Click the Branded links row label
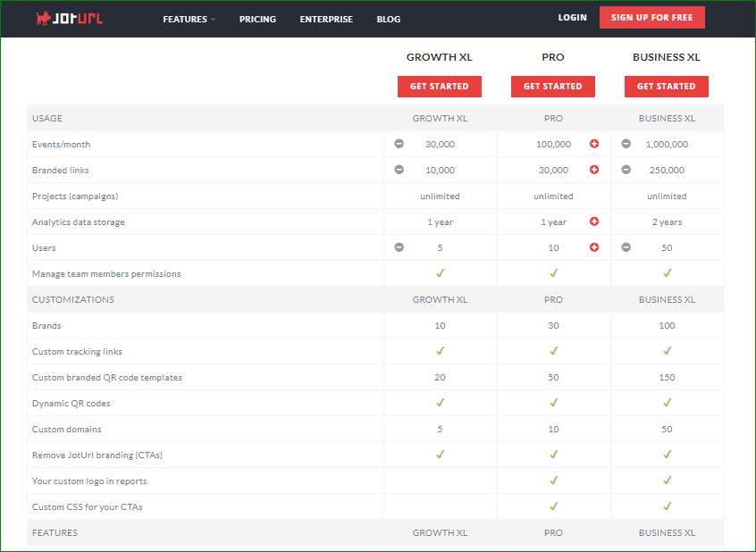Viewport: 756px width, 552px height. (x=60, y=171)
